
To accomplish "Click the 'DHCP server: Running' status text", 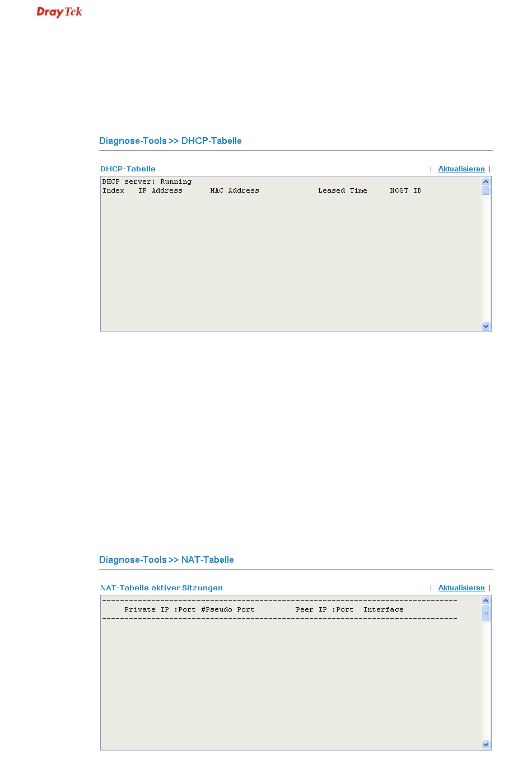I will coord(147,181).
